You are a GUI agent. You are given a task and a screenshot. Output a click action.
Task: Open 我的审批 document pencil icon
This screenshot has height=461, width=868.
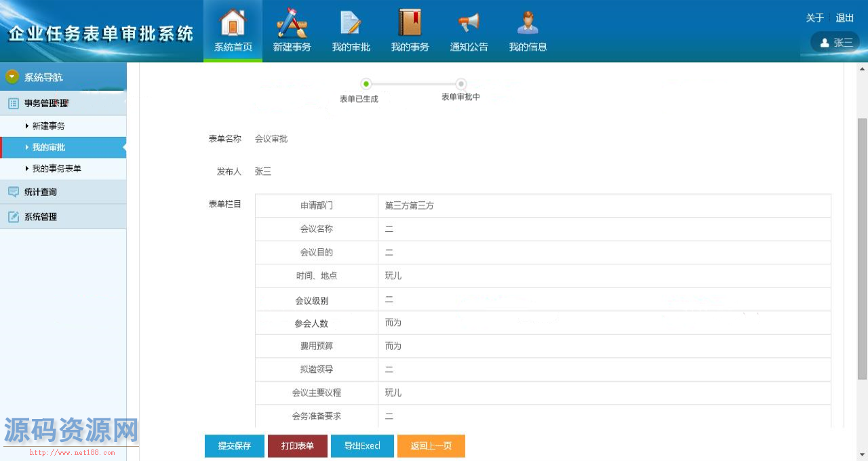[351, 22]
